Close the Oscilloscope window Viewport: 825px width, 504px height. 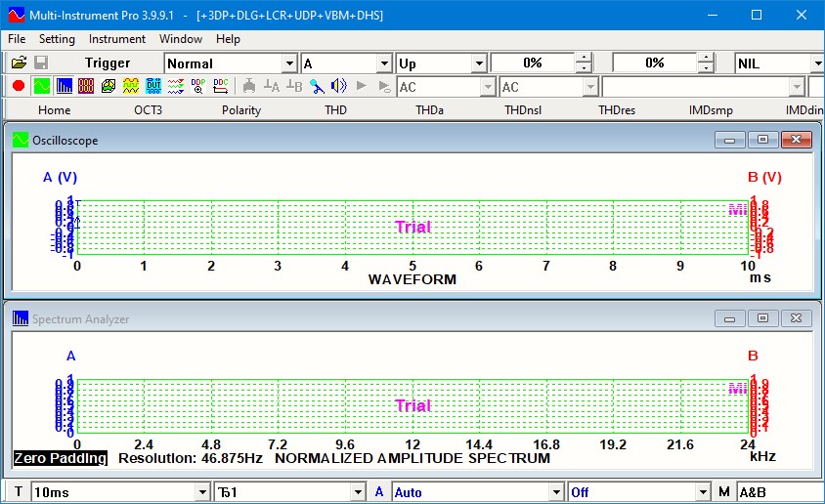coord(796,140)
